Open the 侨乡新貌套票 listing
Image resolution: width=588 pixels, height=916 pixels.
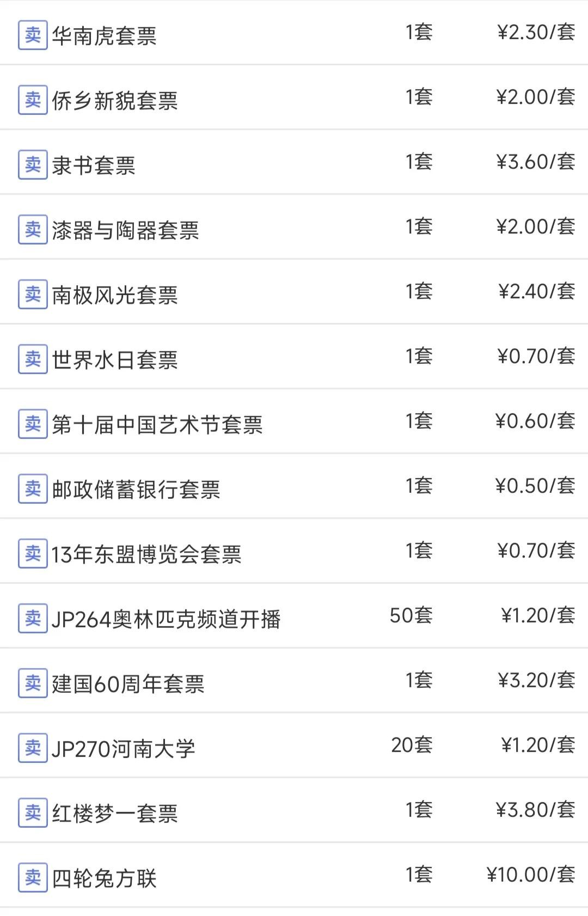tap(115, 101)
